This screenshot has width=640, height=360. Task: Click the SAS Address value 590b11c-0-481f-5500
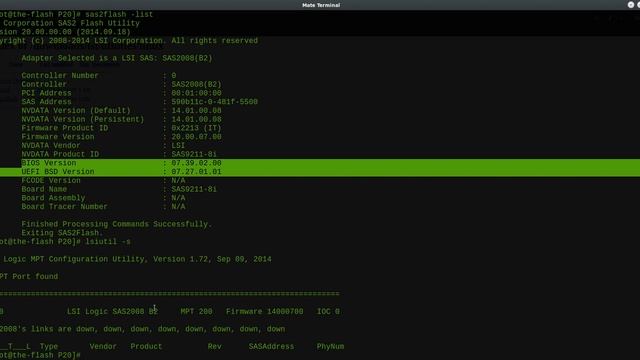point(214,102)
